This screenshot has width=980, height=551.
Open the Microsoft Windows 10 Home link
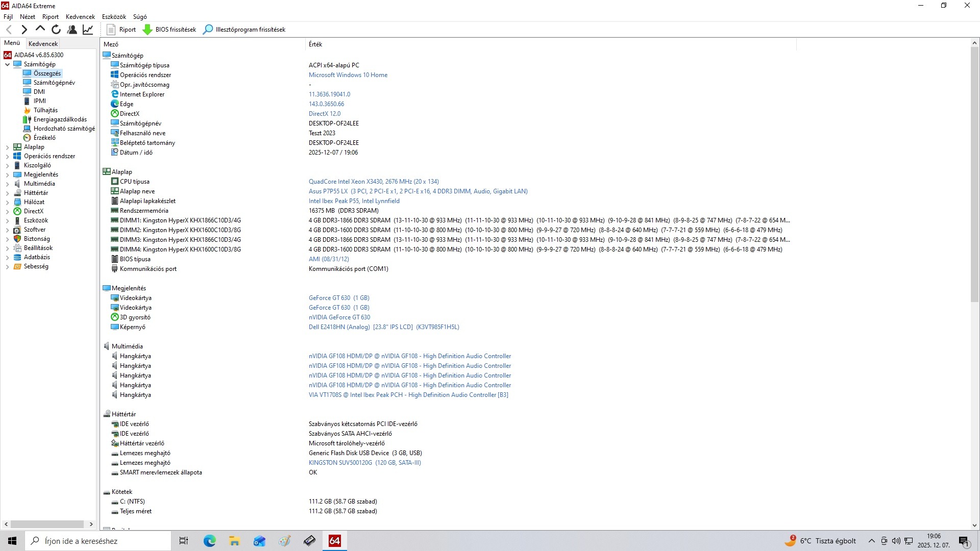pos(348,75)
